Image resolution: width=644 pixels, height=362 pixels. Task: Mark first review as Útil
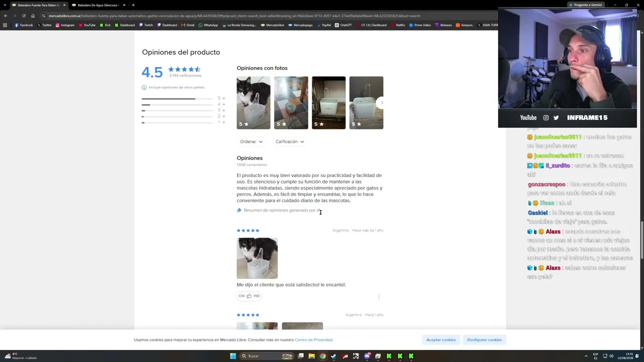250,296
